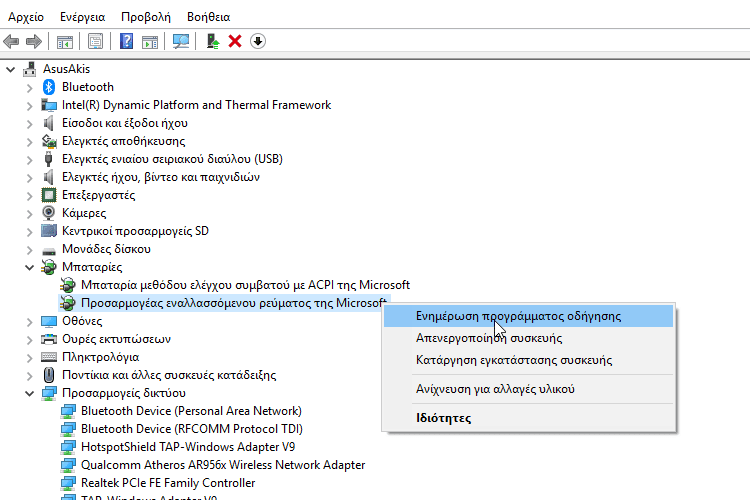Image resolution: width=750 pixels, height=500 pixels.
Task: Select HotspotShield TAP-Windows Adapter V9
Action: pyautogui.click(x=188, y=447)
